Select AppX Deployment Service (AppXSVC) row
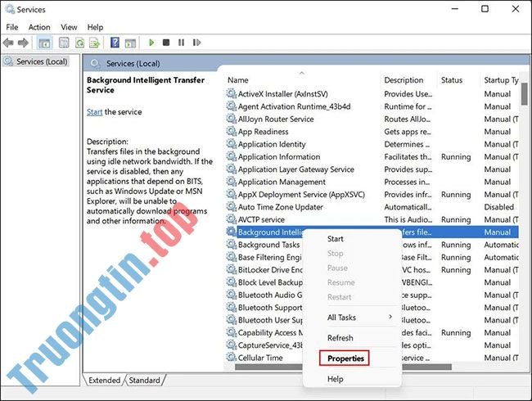This screenshot has height=401, width=532. pyautogui.click(x=372, y=195)
